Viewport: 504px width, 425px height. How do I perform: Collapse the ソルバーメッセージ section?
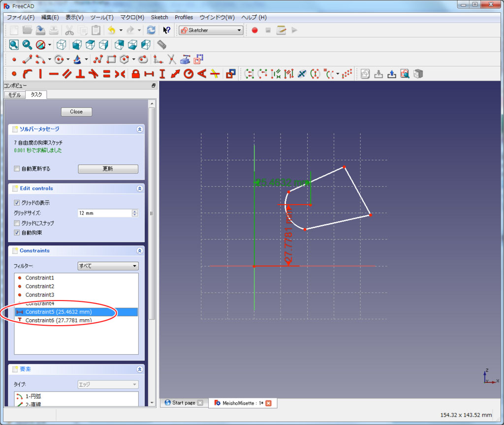tap(139, 129)
